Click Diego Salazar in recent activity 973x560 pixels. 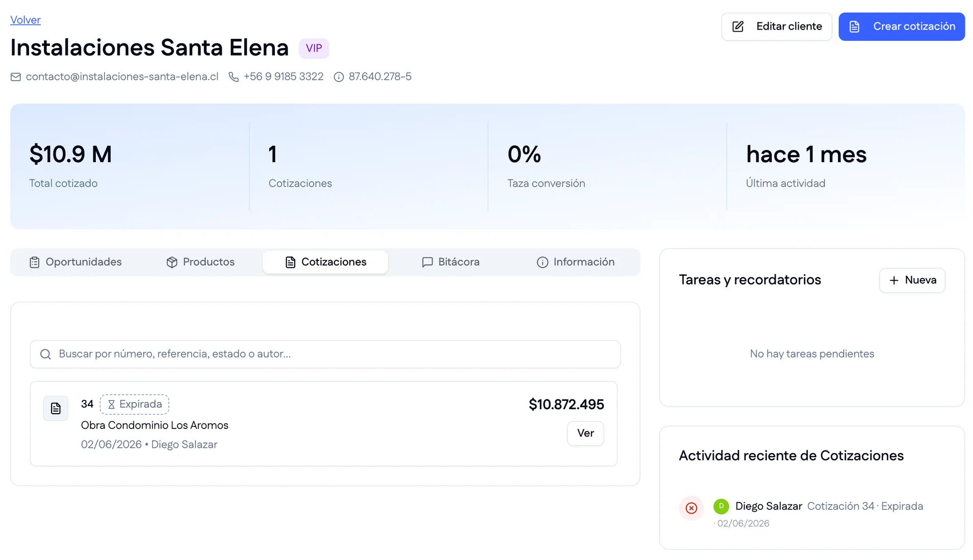click(769, 506)
